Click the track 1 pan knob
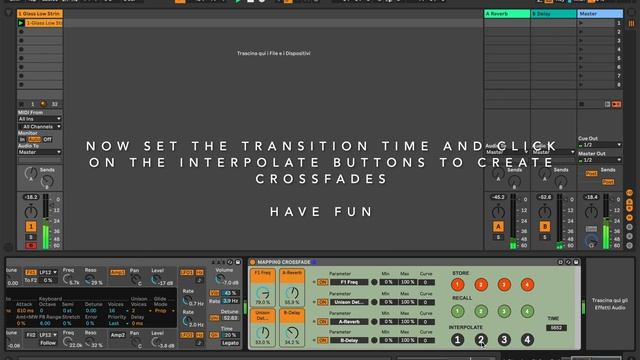 pyautogui.click(x=31, y=212)
